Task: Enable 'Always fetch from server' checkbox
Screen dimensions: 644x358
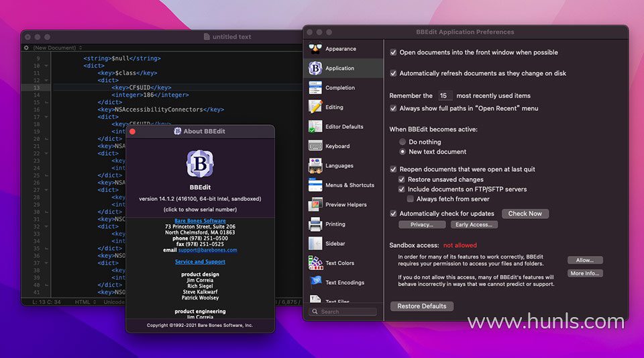Action: [411, 199]
